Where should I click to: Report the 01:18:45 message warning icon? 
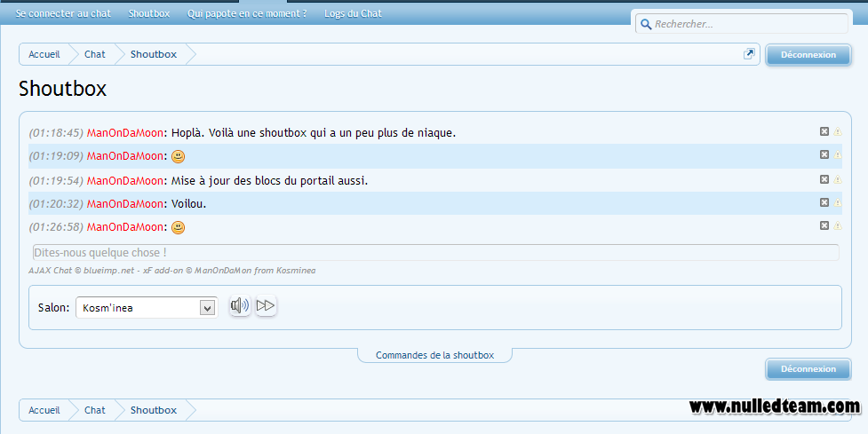point(838,131)
